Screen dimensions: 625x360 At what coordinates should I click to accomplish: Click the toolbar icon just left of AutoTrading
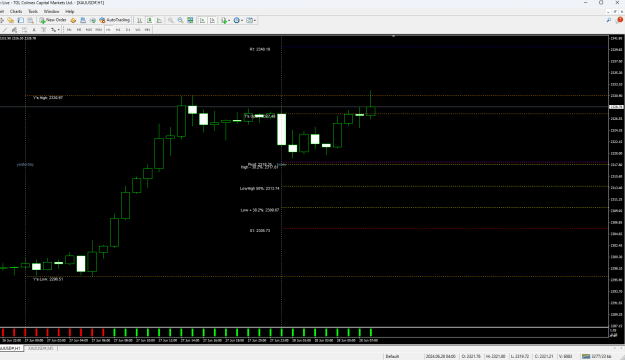click(x=92, y=20)
